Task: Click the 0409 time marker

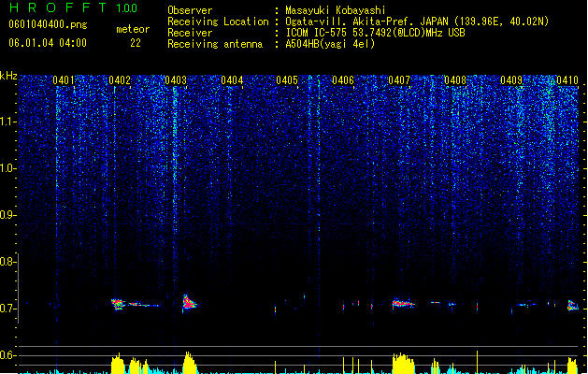Action: (x=511, y=80)
